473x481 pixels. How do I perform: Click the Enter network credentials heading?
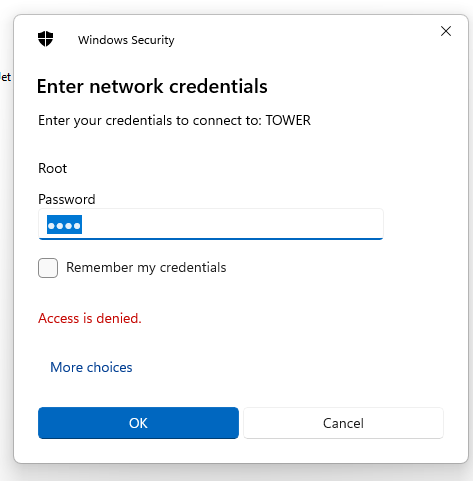[x=152, y=86]
